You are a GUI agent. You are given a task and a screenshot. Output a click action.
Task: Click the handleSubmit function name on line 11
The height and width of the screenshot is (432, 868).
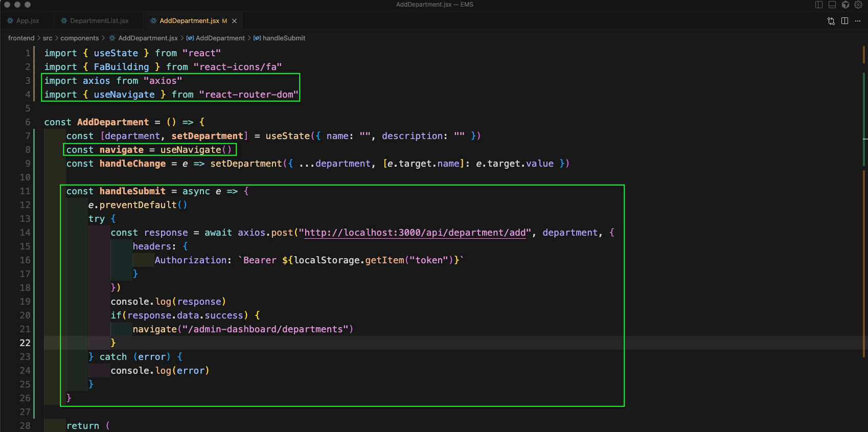(132, 191)
